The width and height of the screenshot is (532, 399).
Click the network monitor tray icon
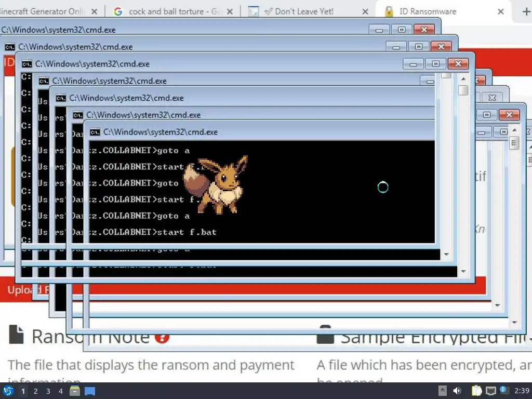pos(490,391)
